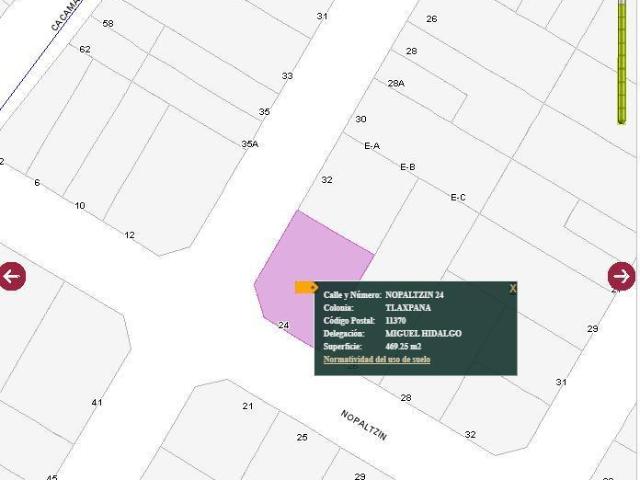Screen dimensions: 640x480
Task: Click lot number 62
Action: [85, 49]
